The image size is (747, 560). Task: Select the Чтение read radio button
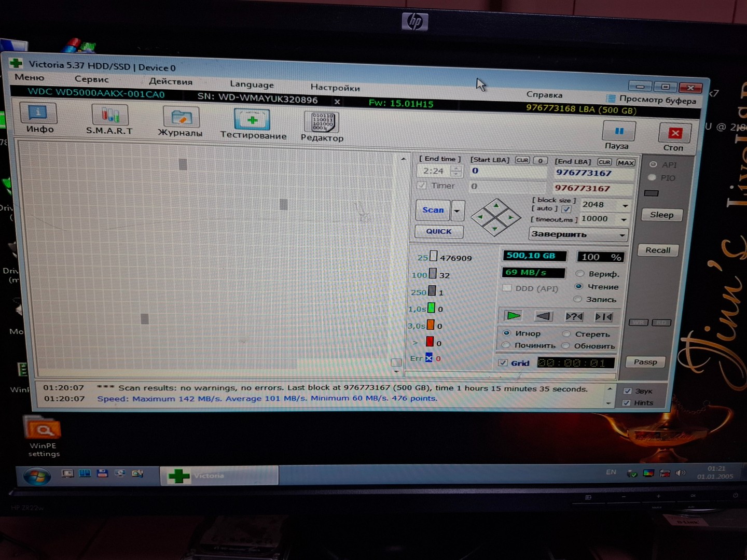point(579,286)
